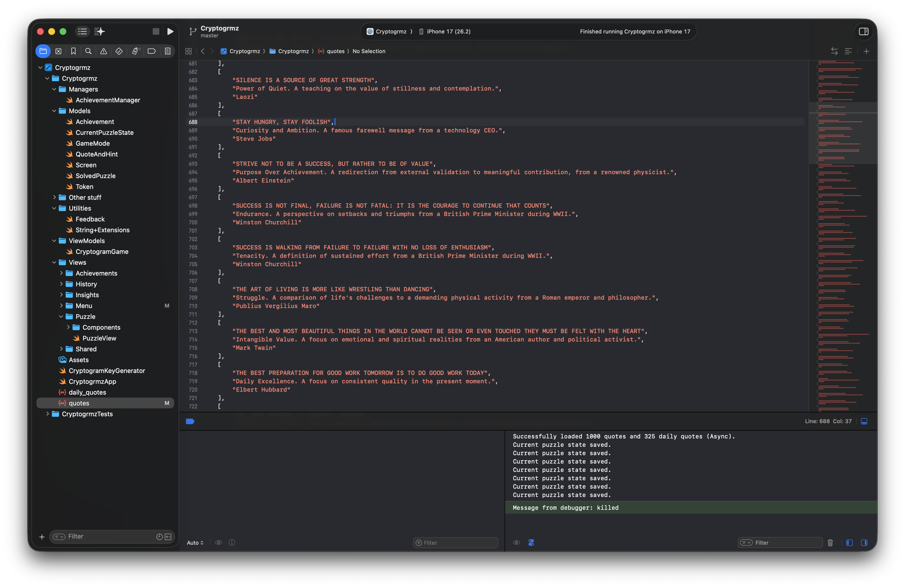
Task: Stop the running app with stop button
Action: pos(156,31)
